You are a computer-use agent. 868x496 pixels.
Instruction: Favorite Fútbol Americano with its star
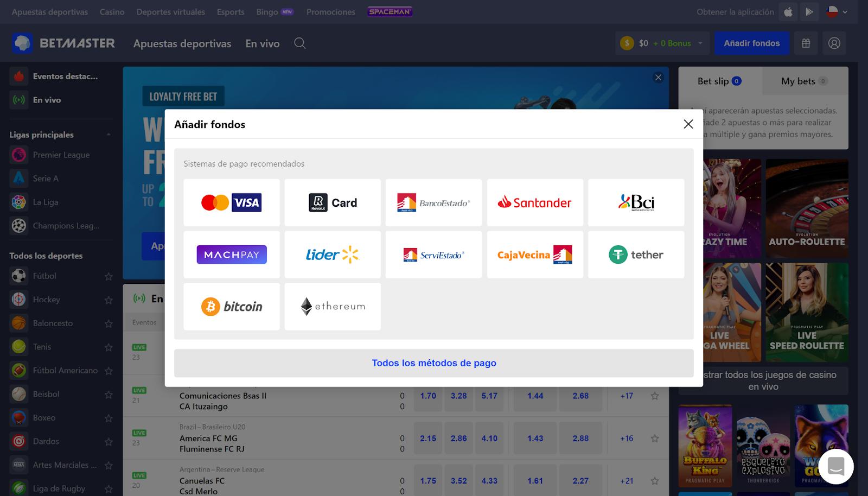click(108, 371)
